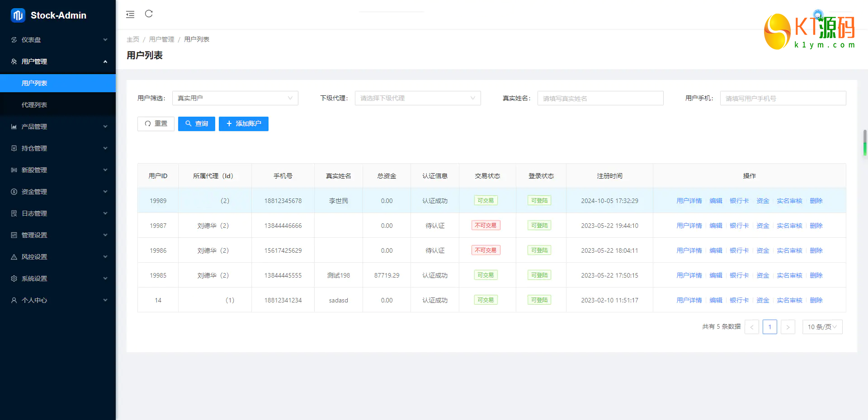Click phone number 18812345678

(x=283, y=201)
